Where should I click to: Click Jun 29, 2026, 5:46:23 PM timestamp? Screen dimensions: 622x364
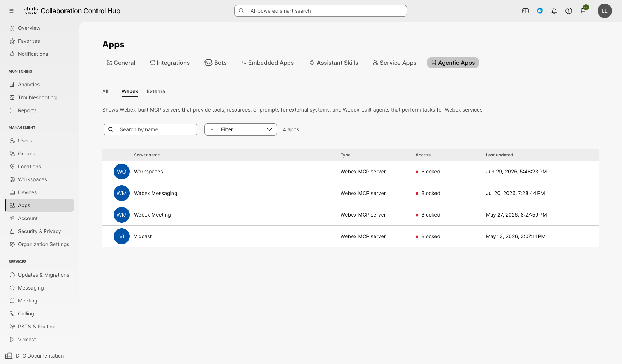(516, 172)
